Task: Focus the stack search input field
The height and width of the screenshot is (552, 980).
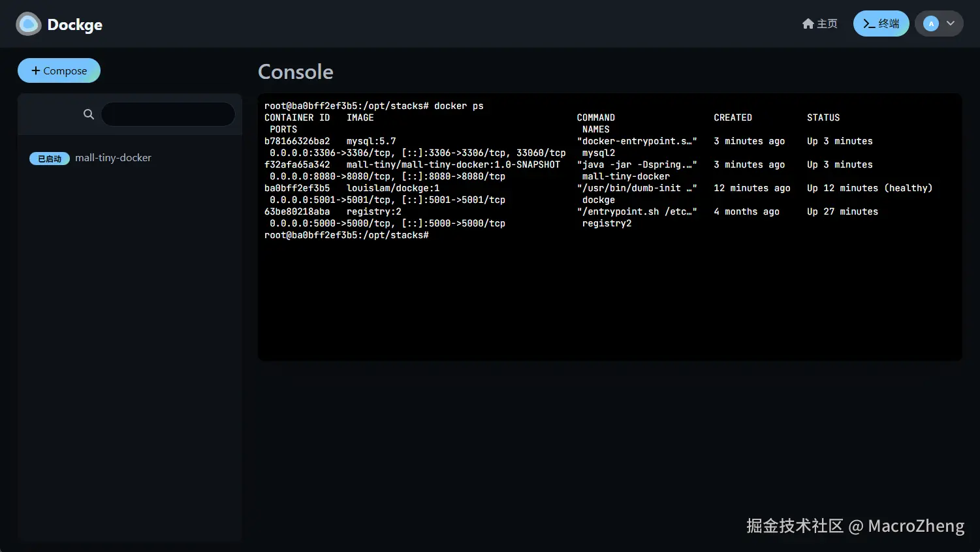Action: coord(168,114)
